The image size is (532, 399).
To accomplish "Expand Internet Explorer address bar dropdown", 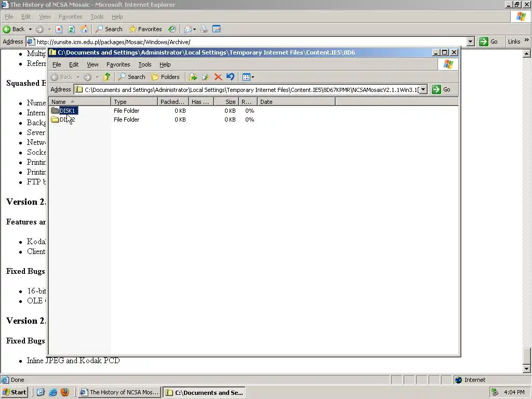I will tap(470, 42).
